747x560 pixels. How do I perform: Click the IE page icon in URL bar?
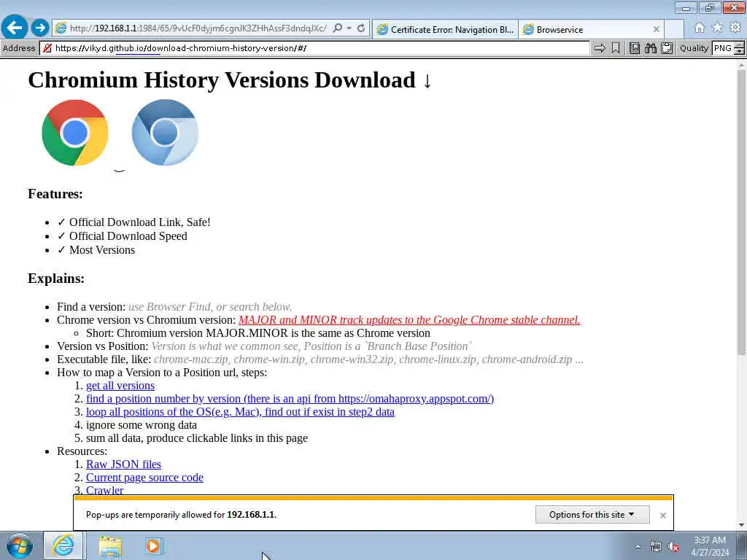click(x=61, y=28)
